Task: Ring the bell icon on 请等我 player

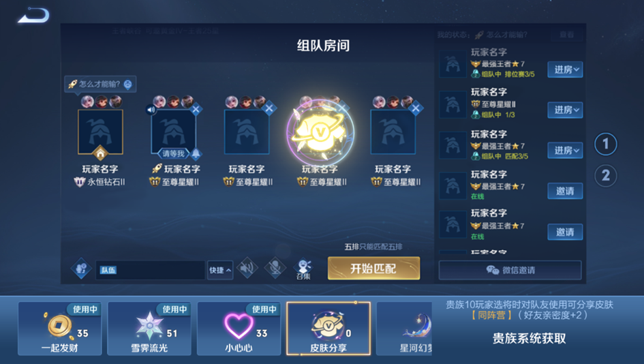Action: pos(196,153)
